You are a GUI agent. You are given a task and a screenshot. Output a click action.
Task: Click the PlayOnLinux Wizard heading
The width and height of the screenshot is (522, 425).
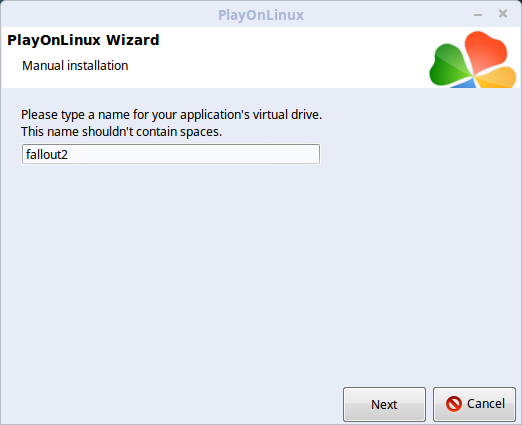tap(83, 40)
